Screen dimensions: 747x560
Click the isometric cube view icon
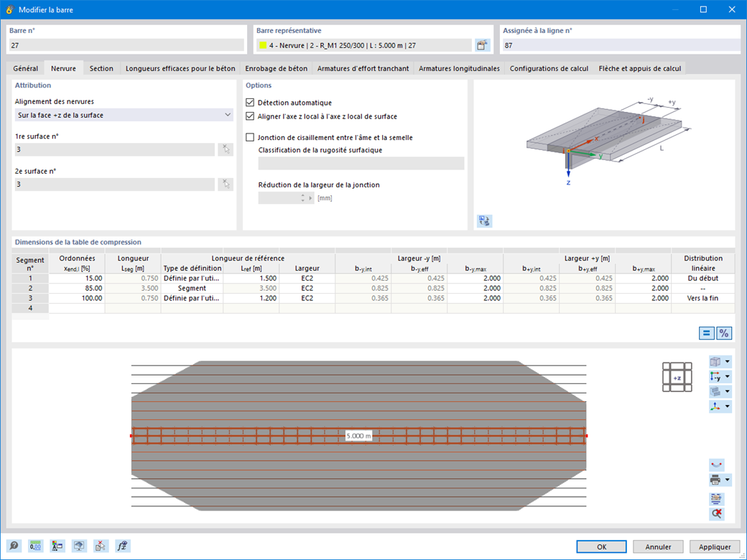click(x=715, y=362)
